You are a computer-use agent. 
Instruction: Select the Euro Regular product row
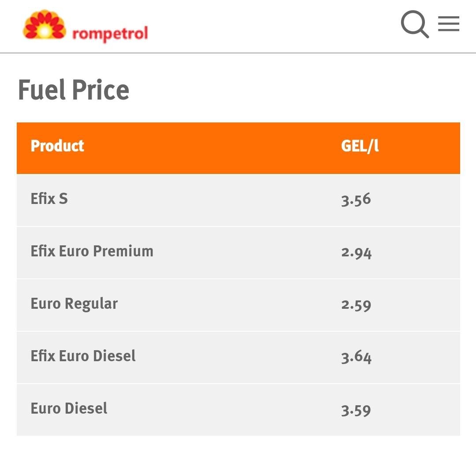click(238, 304)
